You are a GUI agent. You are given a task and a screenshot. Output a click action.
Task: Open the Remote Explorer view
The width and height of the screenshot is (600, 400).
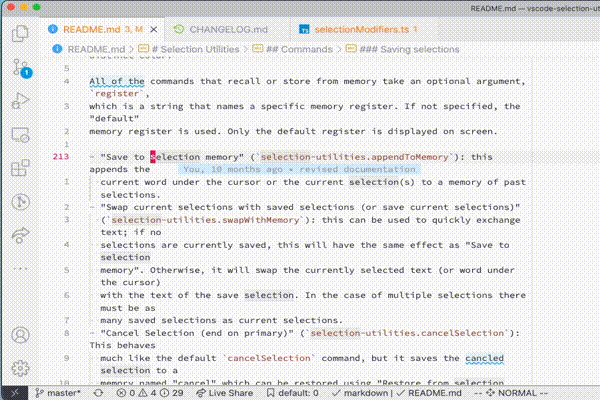click(20, 135)
